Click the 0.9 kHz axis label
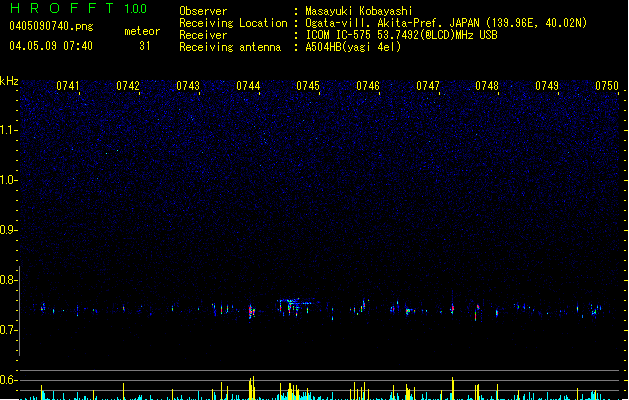The width and height of the screenshot is (629, 400). tap(8, 230)
